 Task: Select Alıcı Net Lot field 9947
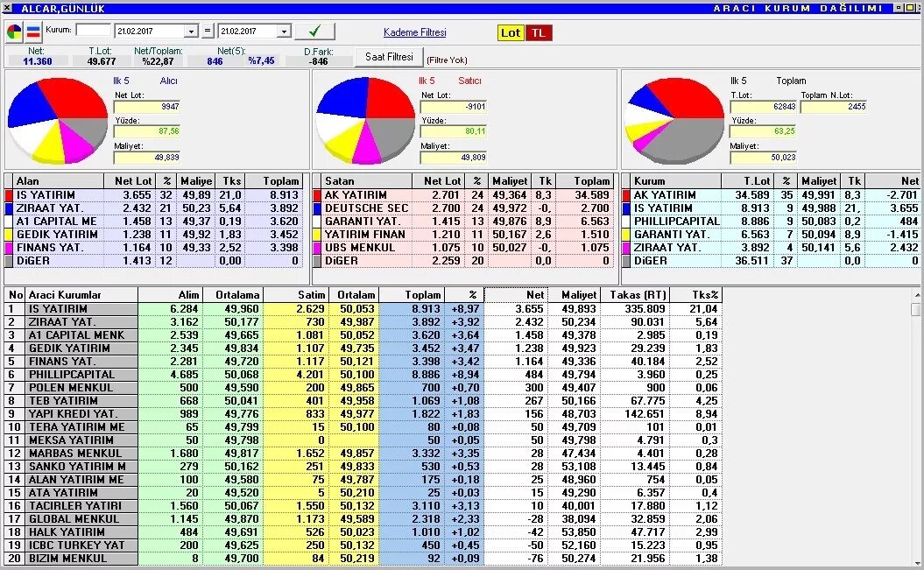pyautogui.click(x=147, y=107)
